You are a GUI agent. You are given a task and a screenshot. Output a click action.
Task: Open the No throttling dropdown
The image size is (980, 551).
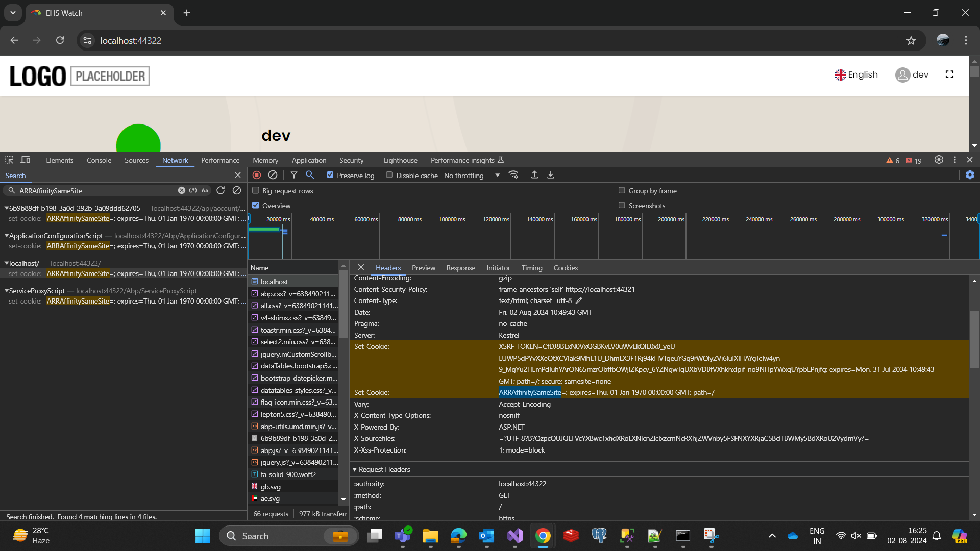point(472,176)
